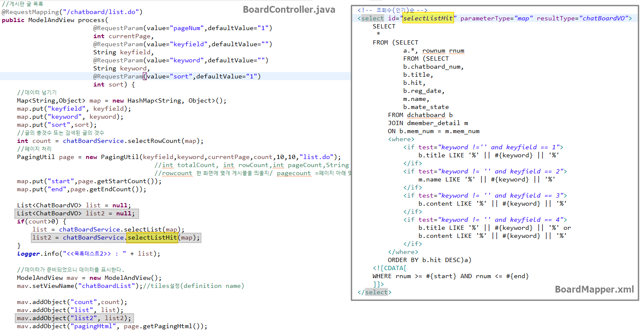Select the @RequestParam line with value="keyfield"
Image resolution: width=644 pixels, height=332 pixels.
[183, 44]
